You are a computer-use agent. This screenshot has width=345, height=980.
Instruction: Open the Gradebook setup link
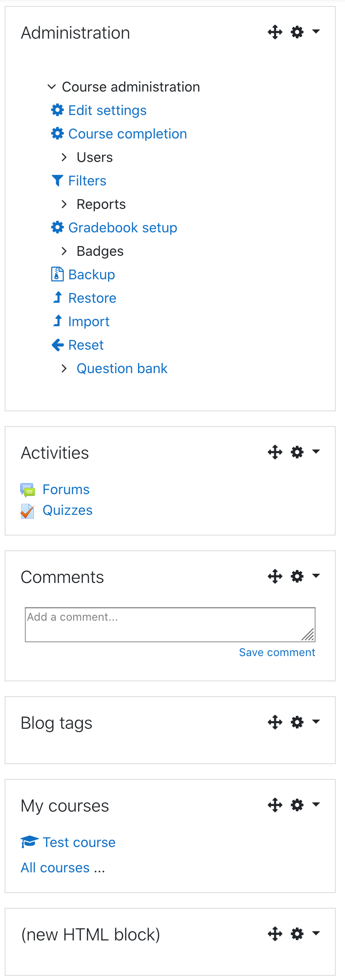point(123,227)
